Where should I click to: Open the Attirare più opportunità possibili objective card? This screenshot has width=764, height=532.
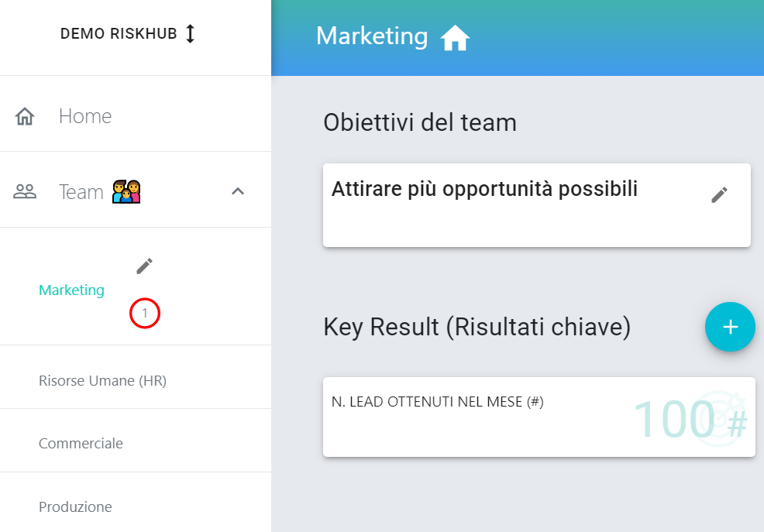536,205
